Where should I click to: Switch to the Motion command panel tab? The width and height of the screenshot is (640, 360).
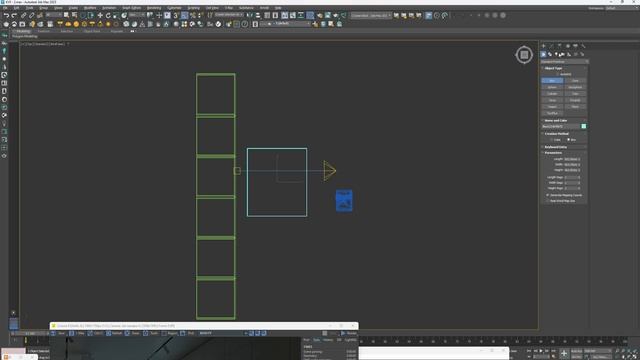(x=568, y=46)
